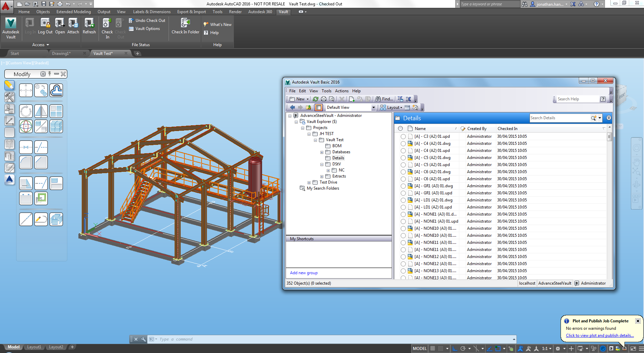
Task: Select the radio for NONE1 (A3) 01.upd
Action: click(403, 221)
